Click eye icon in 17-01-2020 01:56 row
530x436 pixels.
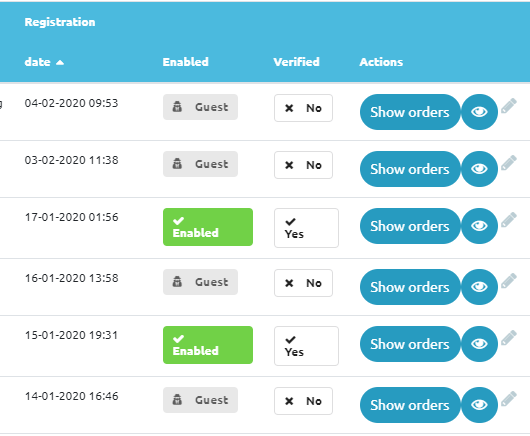pos(479,226)
